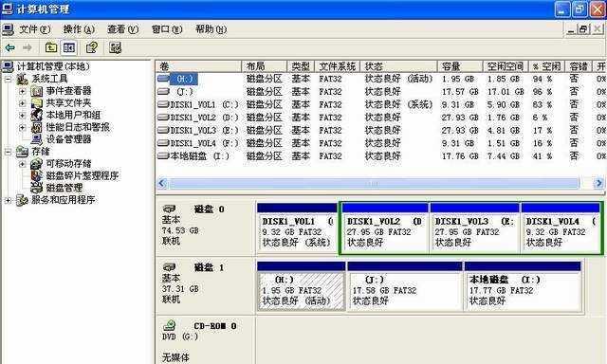This screenshot has width=607, height=364.
Task: Toggle the console tree show/hide icon
Action: click(x=69, y=47)
